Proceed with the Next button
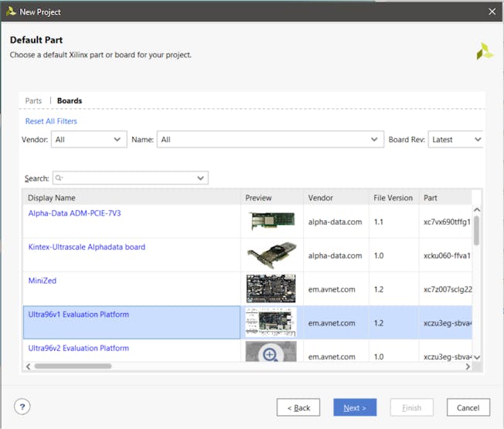The image size is (504, 429). (x=355, y=407)
